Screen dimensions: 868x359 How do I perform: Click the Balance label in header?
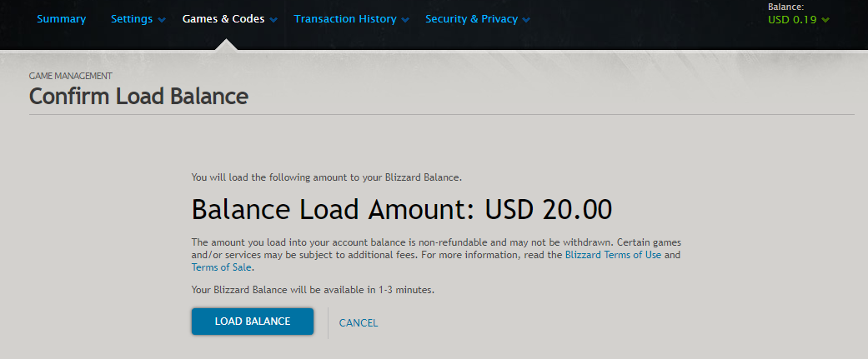pyautogui.click(x=785, y=7)
